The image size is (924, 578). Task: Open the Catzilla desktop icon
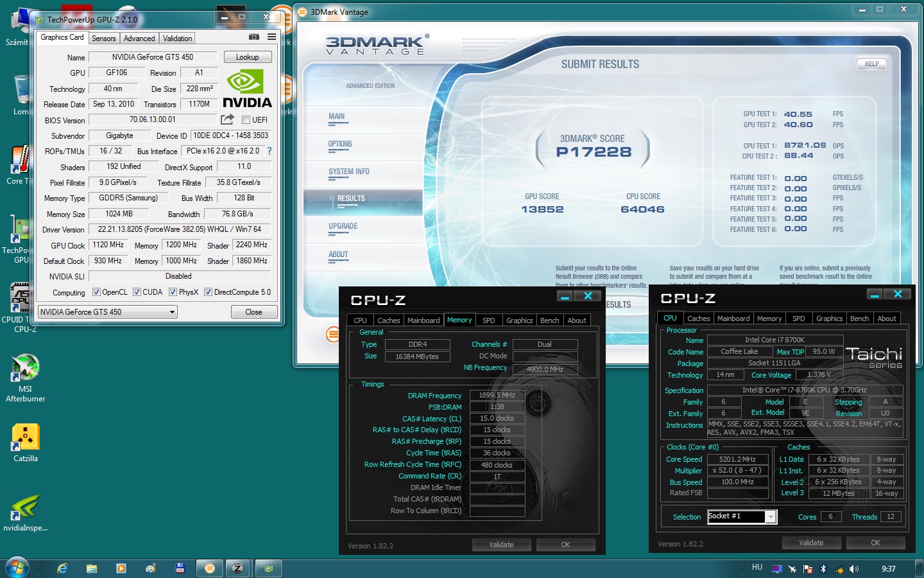point(26,443)
